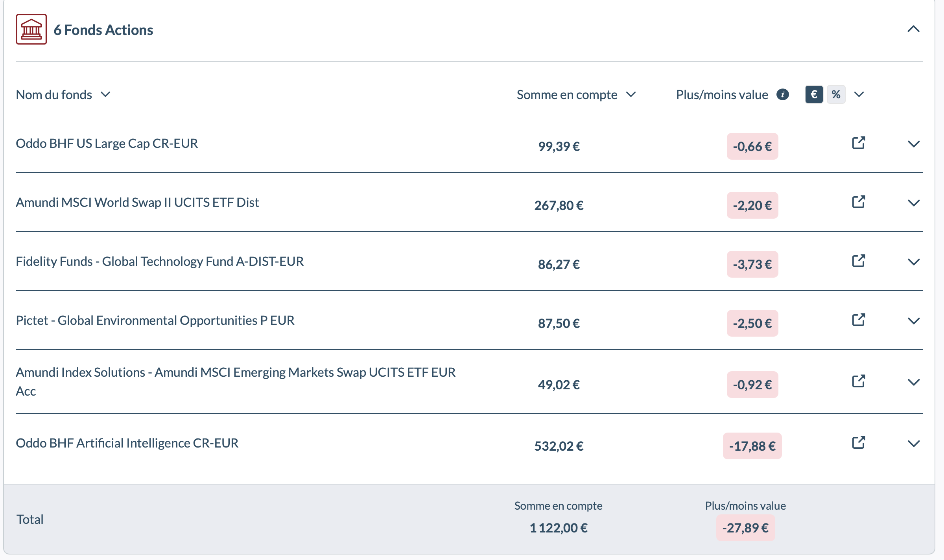The width and height of the screenshot is (944, 560).
Task: Switch gains display to percent
Action: [x=836, y=94]
